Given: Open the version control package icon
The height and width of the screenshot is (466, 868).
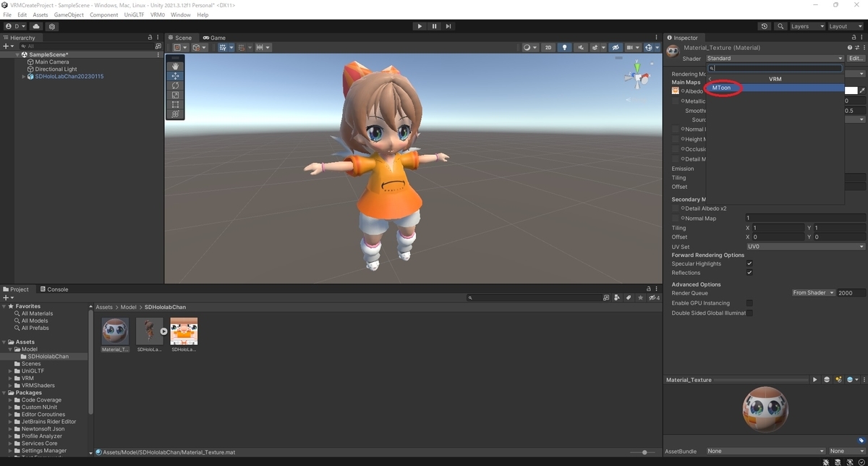Looking at the screenshot, I should tap(53, 26).
